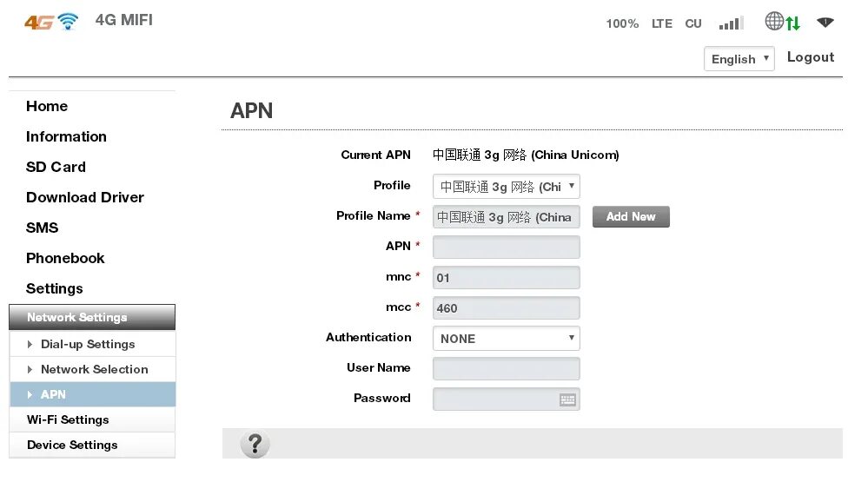Image resolution: width=868 pixels, height=482 pixels.
Task: Open the Profile dropdown
Action: pos(506,187)
